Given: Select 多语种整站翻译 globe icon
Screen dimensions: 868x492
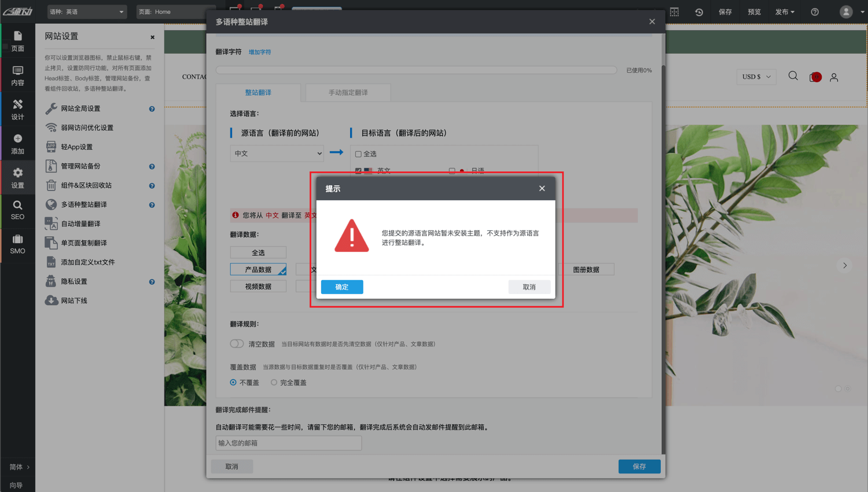Looking at the screenshot, I should (x=52, y=204).
